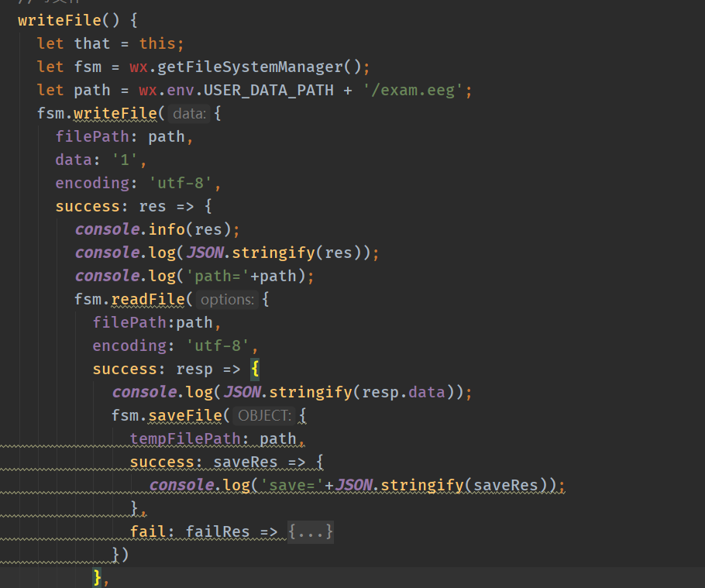This screenshot has height=588, width=705.
Task: Click USER_DATA_PATH constant
Action: 268,91
